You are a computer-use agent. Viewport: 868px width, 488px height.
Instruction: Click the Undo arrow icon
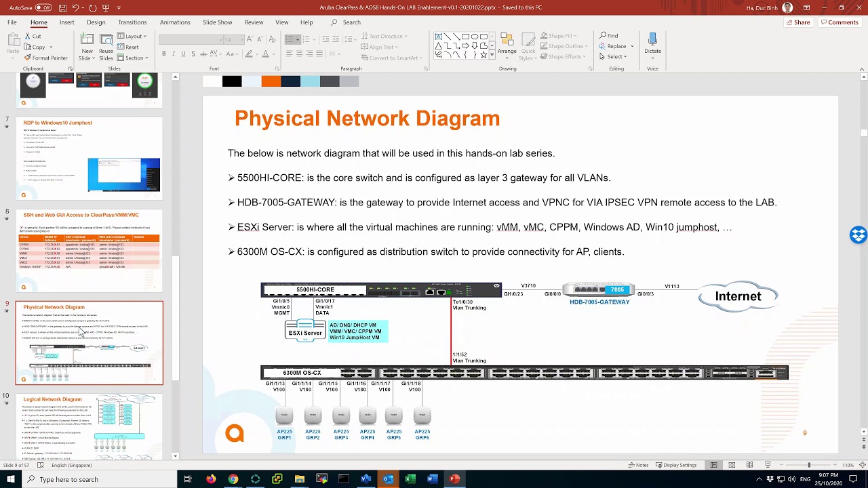click(76, 7)
